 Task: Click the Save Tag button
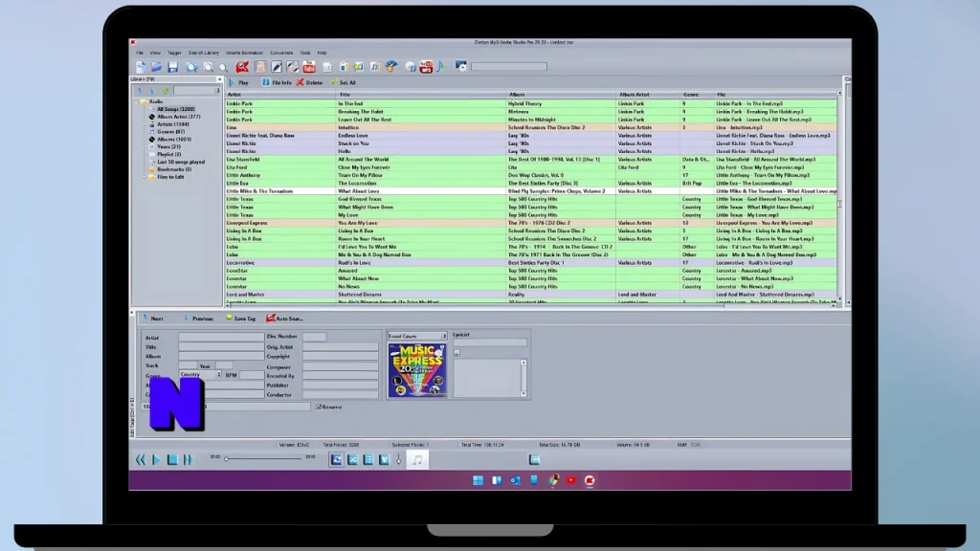coord(240,319)
